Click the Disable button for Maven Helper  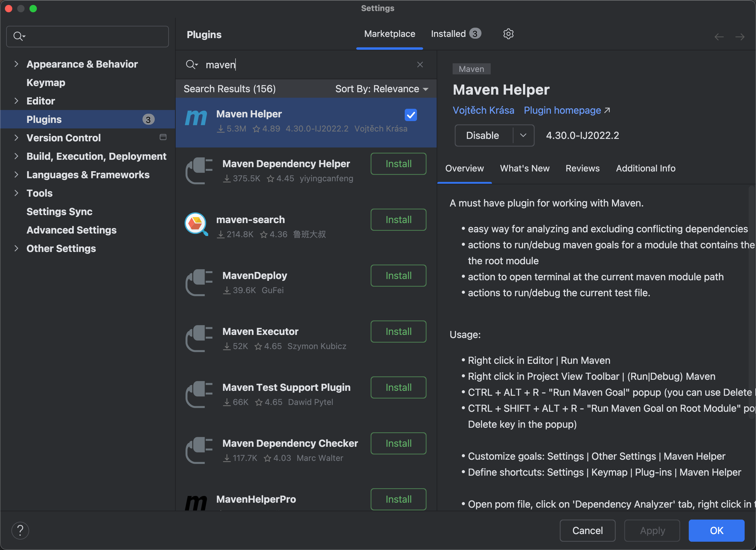tap(483, 136)
